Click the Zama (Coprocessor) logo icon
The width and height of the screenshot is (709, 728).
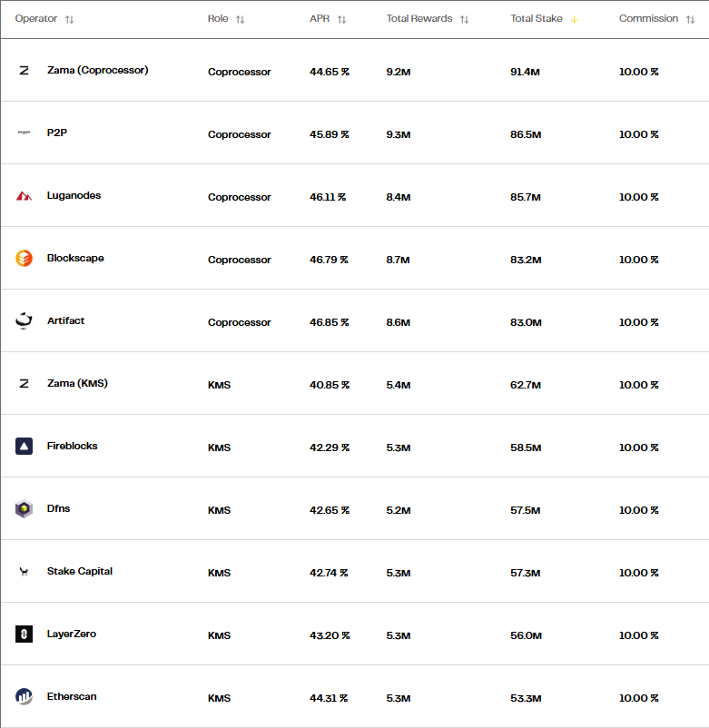click(x=24, y=70)
